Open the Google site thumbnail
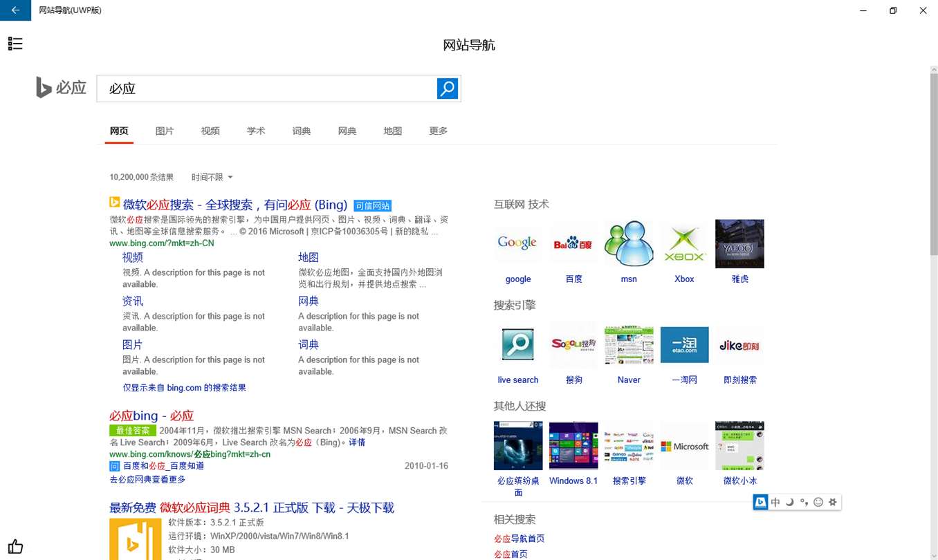Screen dimensions: 938x560 (517, 243)
